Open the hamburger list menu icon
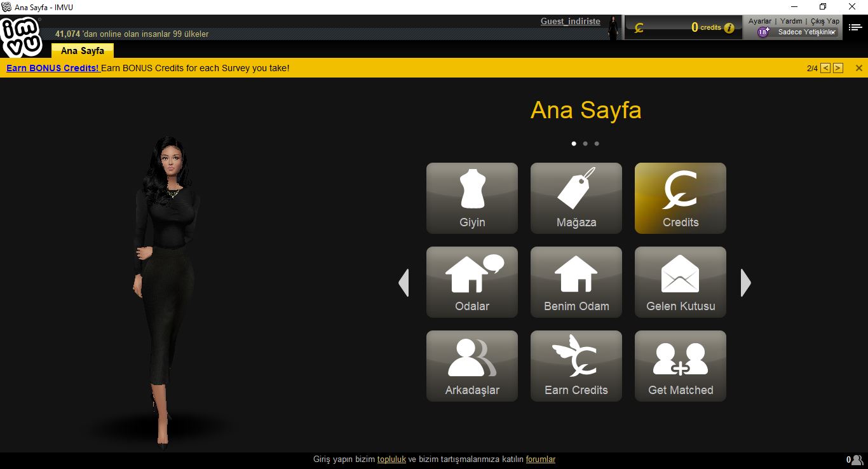868x469 pixels. point(855,27)
